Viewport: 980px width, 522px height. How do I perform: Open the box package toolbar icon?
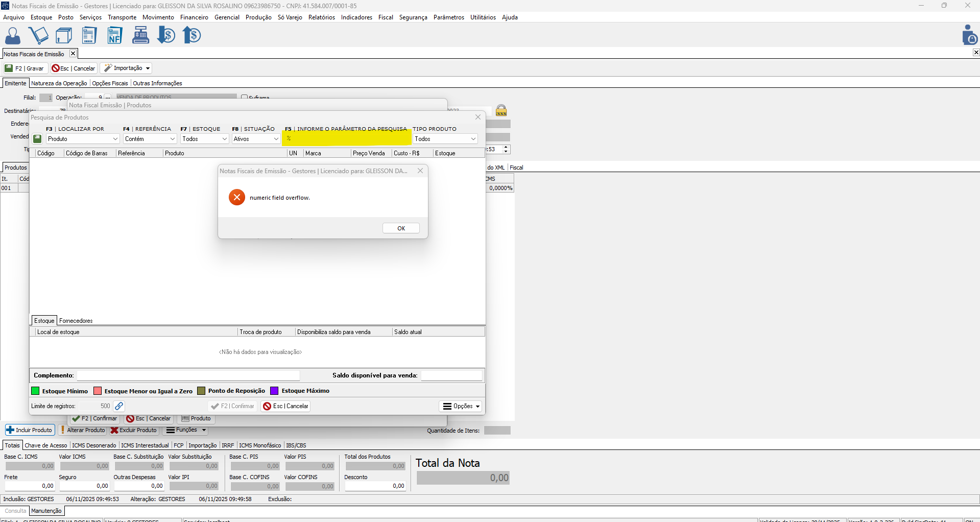click(64, 36)
